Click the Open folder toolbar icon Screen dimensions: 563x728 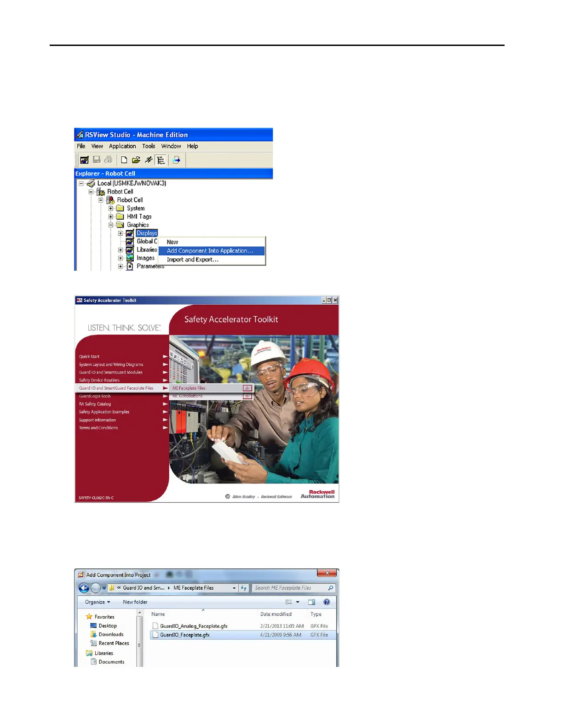click(x=136, y=160)
